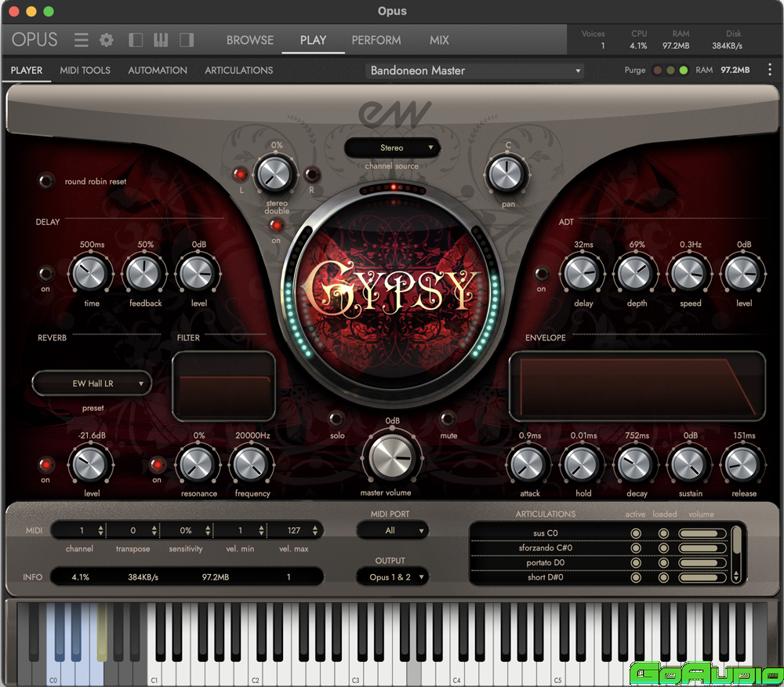Image resolution: width=784 pixels, height=687 pixels.
Task: Click the red Purge indicator dot
Action: coord(658,70)
